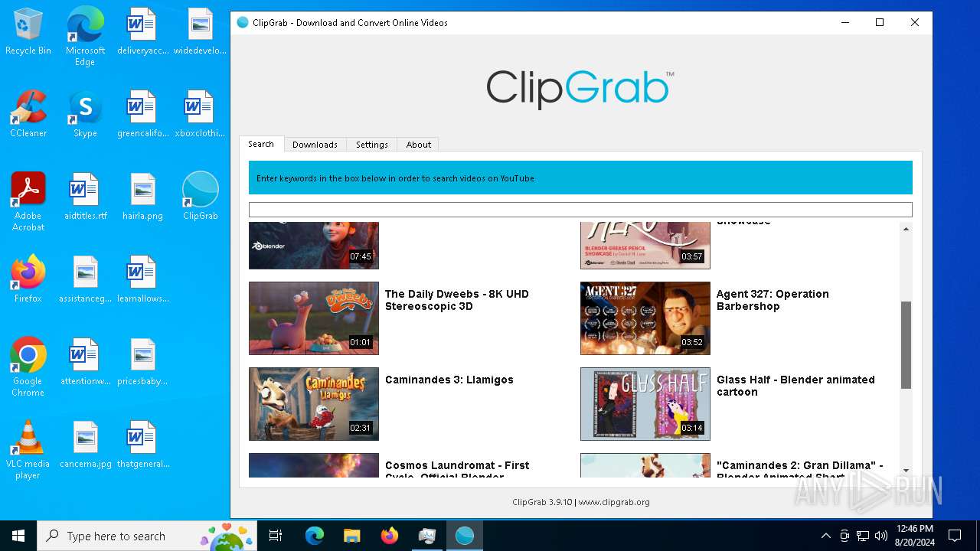Open Skype desktop shortcut

pos(85,114)
